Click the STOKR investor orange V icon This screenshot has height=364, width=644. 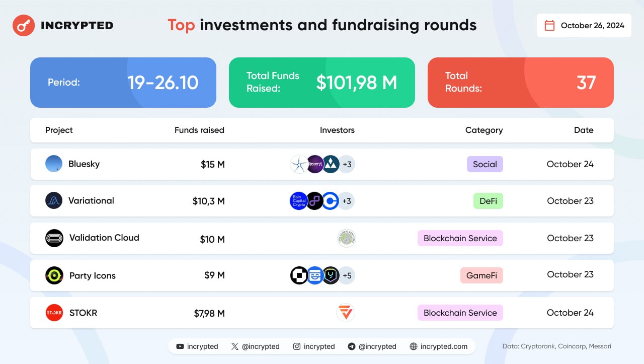346,313
